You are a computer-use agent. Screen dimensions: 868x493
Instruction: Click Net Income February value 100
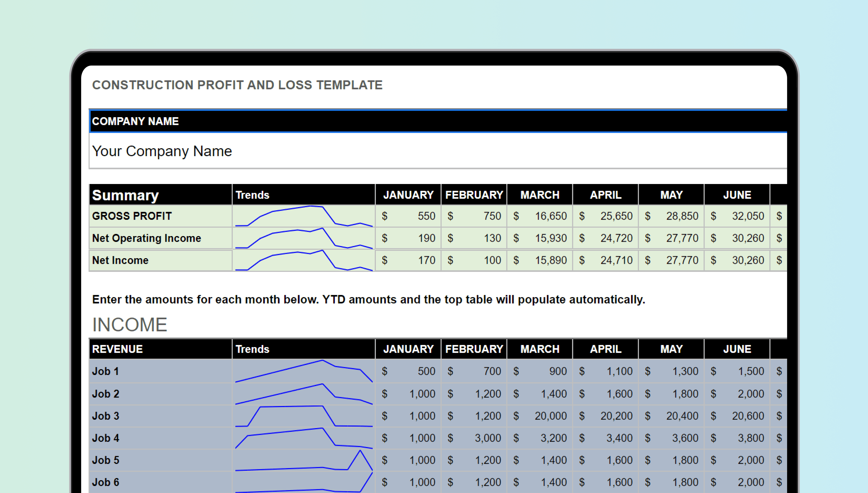(474, 260)
